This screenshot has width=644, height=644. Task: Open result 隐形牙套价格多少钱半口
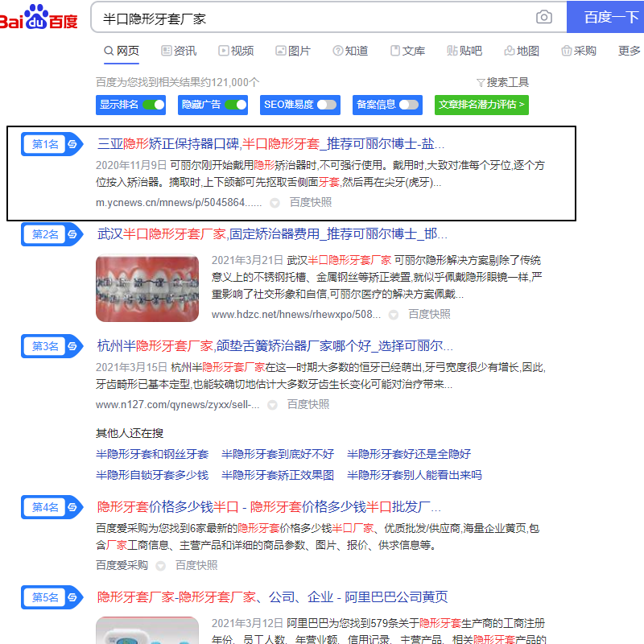coord(269,507)
